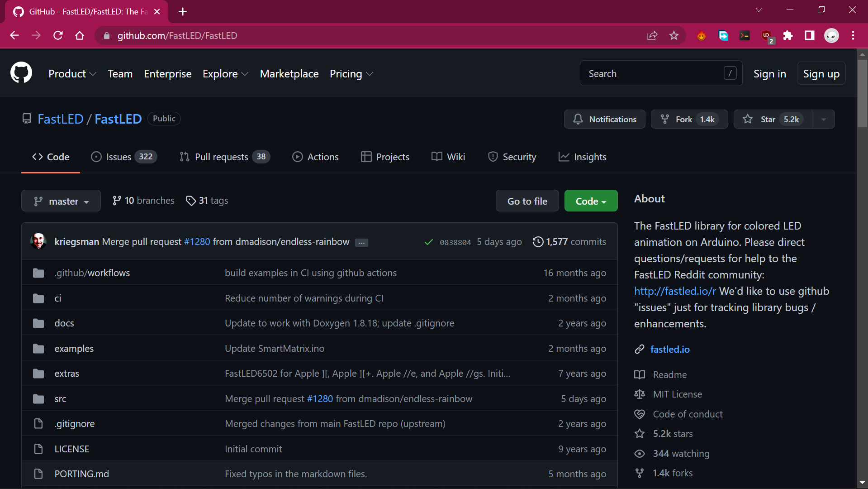The height and width of the screenshot is (489, 868).
Task: Open the Projects tab
Action: 385,157
